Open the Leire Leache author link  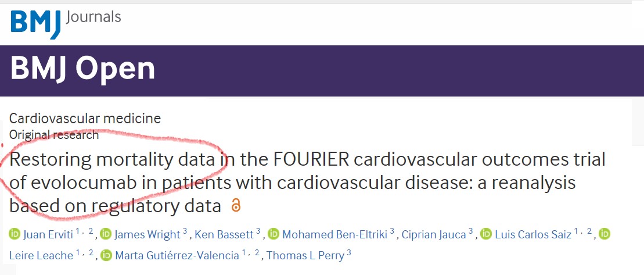pyautogui.click(x=41, y=255)
